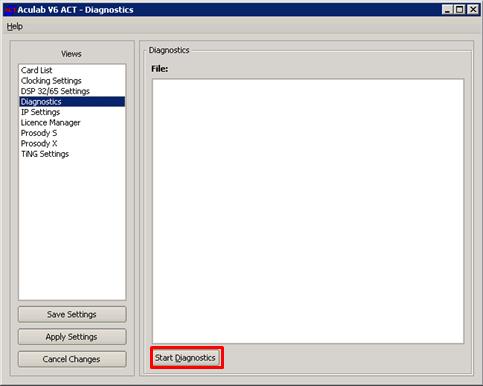The width and height of the screenshot is (483, 386).
Task: Start Diagnostics button click
Action: coord(187,358)
